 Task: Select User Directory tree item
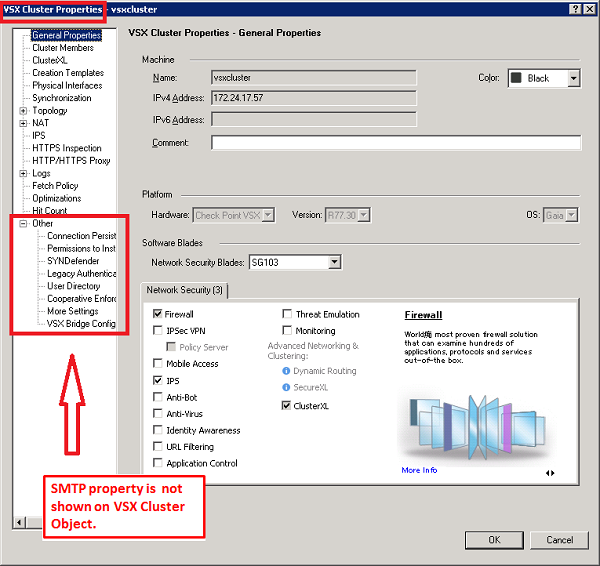pyautogui.click(x=73, y=286)
